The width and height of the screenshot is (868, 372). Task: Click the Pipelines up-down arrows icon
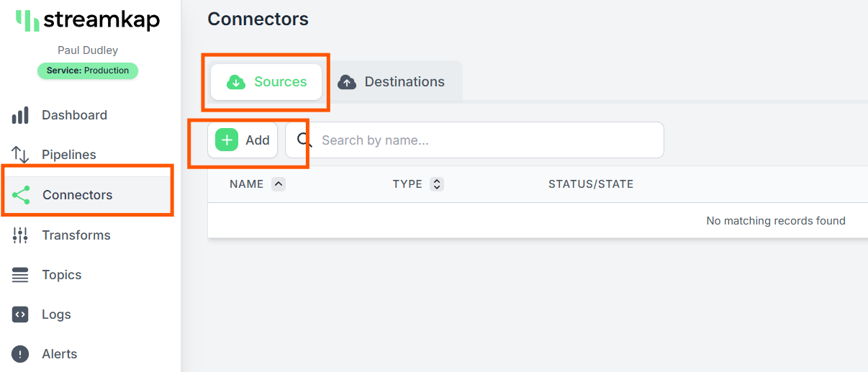pyautogui.click(x=20, y=155)
